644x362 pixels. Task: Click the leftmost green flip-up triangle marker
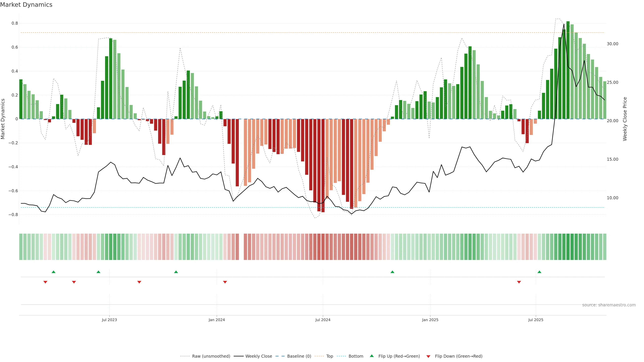[x=53, y=272]
